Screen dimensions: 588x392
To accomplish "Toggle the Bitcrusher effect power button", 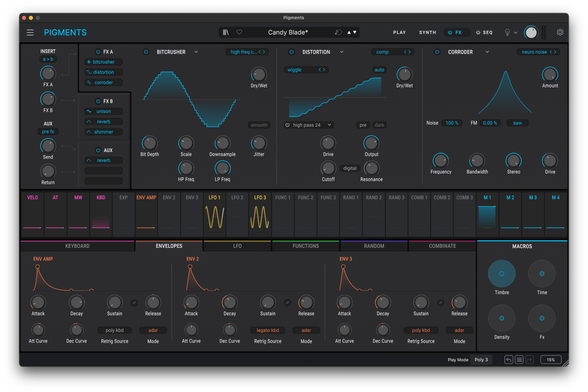I will [146, 52].
